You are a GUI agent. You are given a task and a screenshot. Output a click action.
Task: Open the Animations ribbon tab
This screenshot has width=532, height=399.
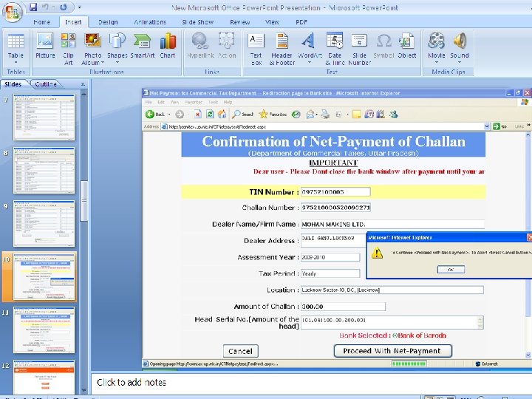(x=149, y=22)
